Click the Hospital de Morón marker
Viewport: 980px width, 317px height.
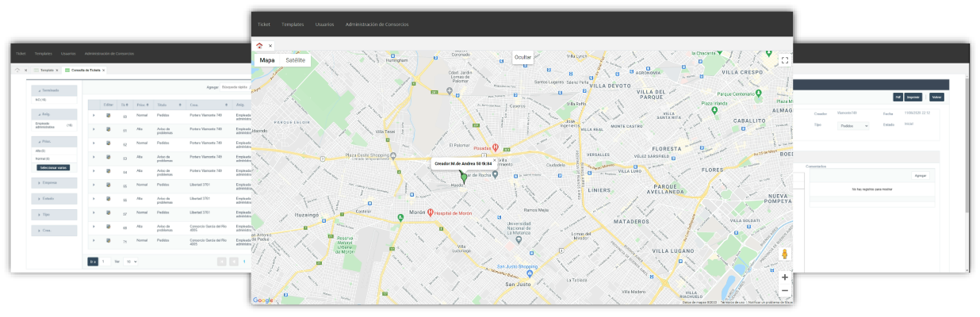pyautogui.click(x=430, y=212)
